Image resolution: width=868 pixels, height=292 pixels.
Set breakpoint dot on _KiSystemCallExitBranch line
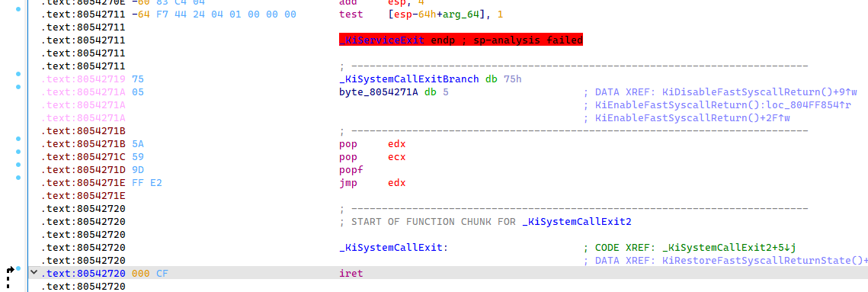18,74
